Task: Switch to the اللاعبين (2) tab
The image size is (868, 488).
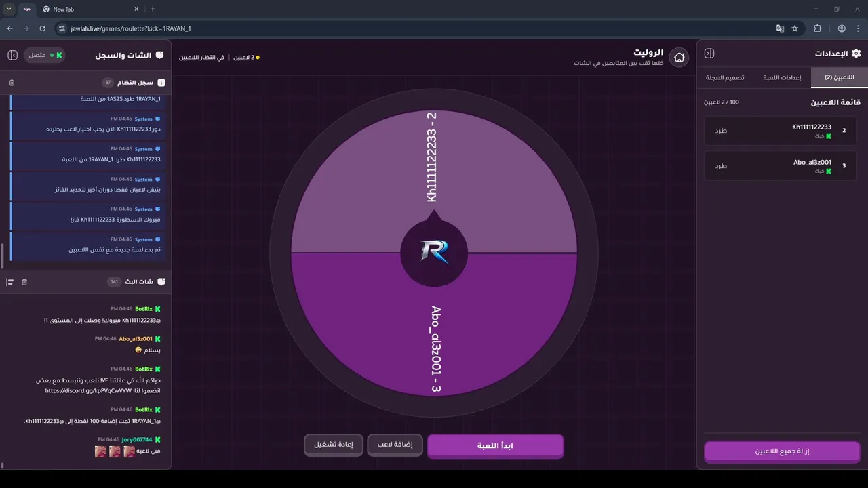Action: tap(840, 77)
